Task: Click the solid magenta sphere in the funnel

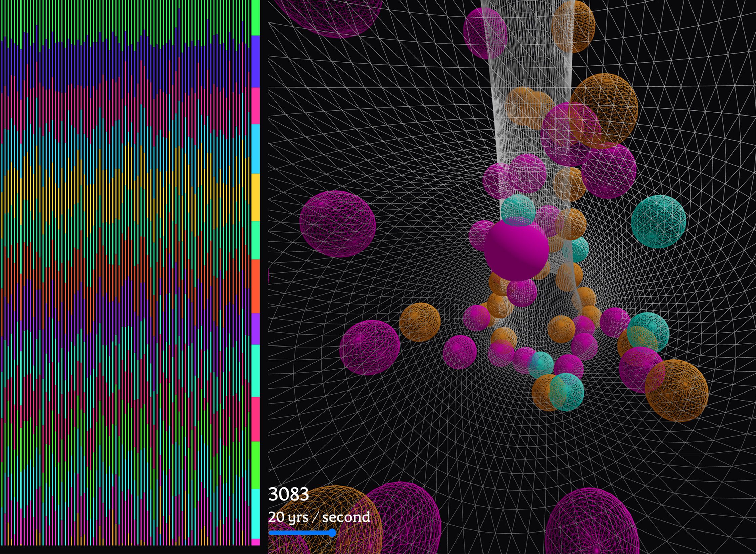Action: pyautogui.click(x=516, y=250)
